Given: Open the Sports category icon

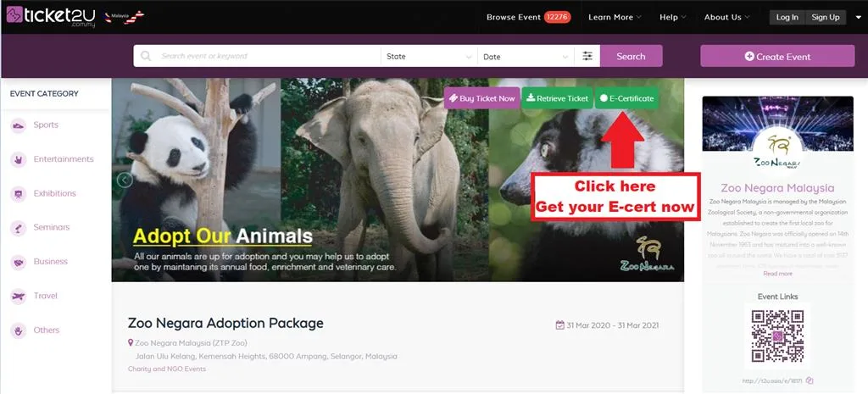Looking at the screenshot, I should [19, 125].
